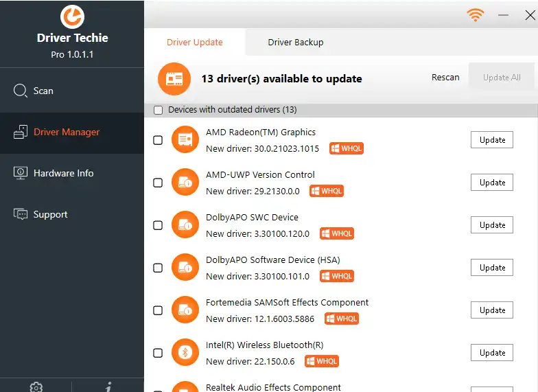Click the orange Wi-Fi signal icon

tap(475, 14)
